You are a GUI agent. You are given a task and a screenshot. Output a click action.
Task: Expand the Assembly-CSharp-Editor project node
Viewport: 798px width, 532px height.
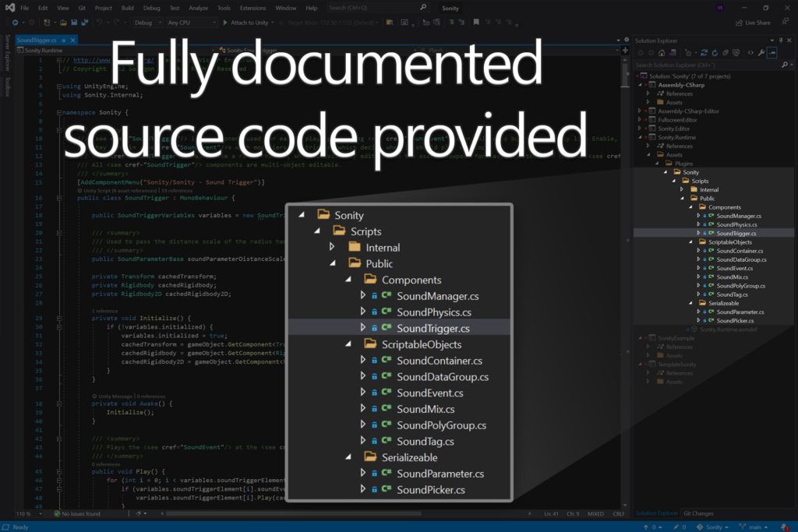[x=641, y=111]
